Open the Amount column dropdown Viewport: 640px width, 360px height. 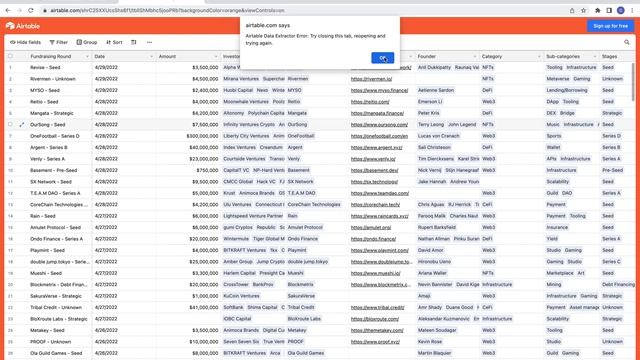click(x=216, y=56)
